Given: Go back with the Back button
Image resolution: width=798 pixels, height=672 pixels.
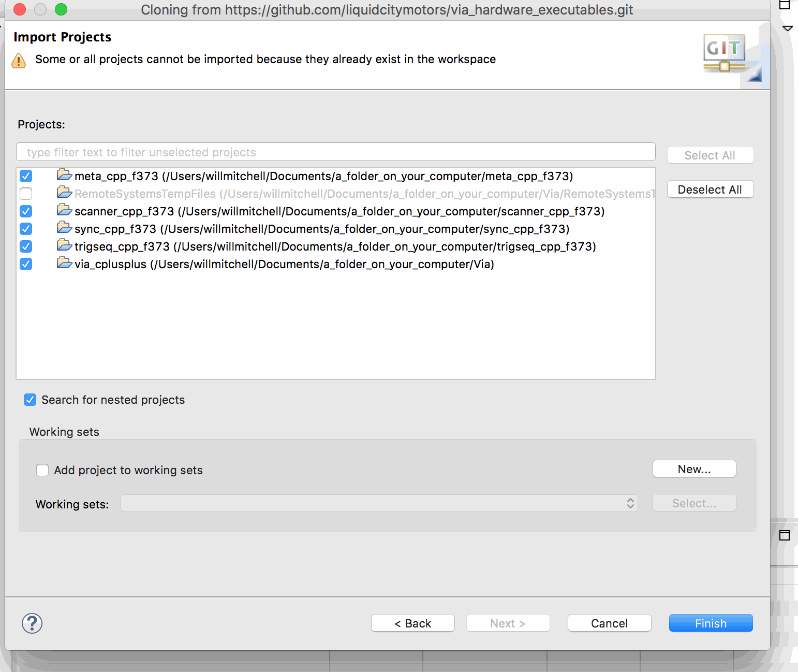Looking at the screenshot, I should (412, 623).
